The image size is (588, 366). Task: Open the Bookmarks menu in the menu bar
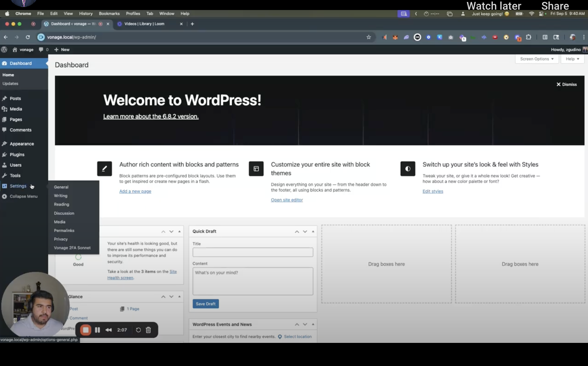click(x=109, y=13)
